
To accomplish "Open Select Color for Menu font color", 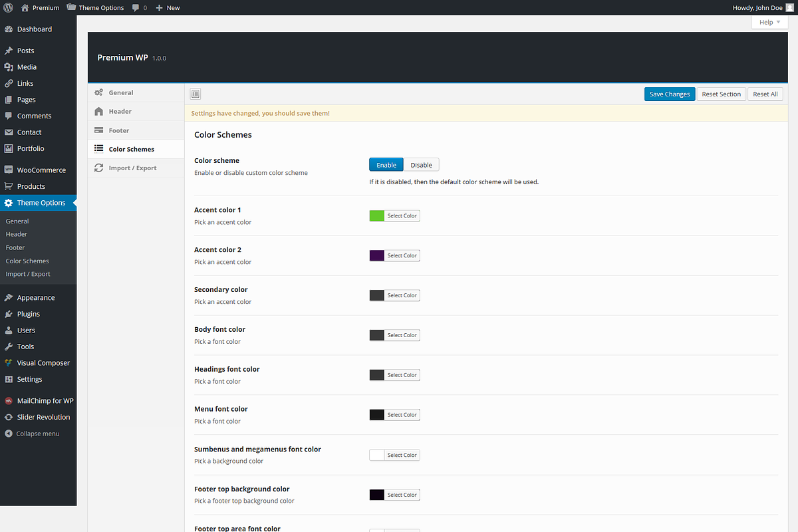I will coord(402,415).
